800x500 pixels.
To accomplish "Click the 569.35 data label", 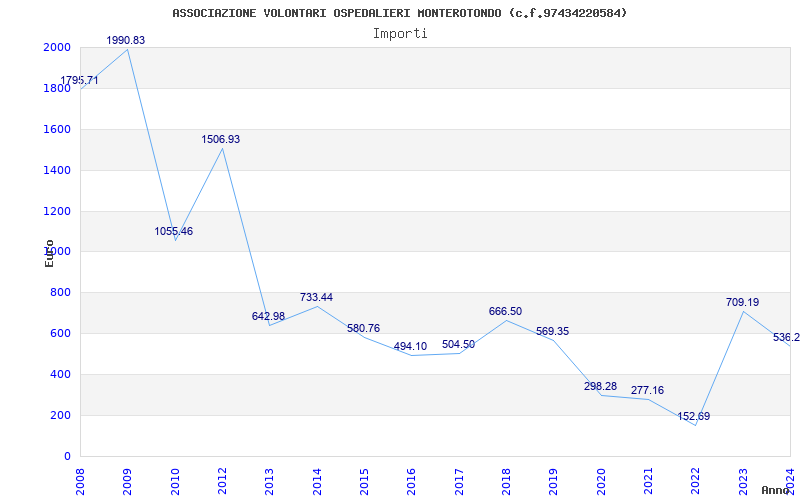I will pos(552,331).
